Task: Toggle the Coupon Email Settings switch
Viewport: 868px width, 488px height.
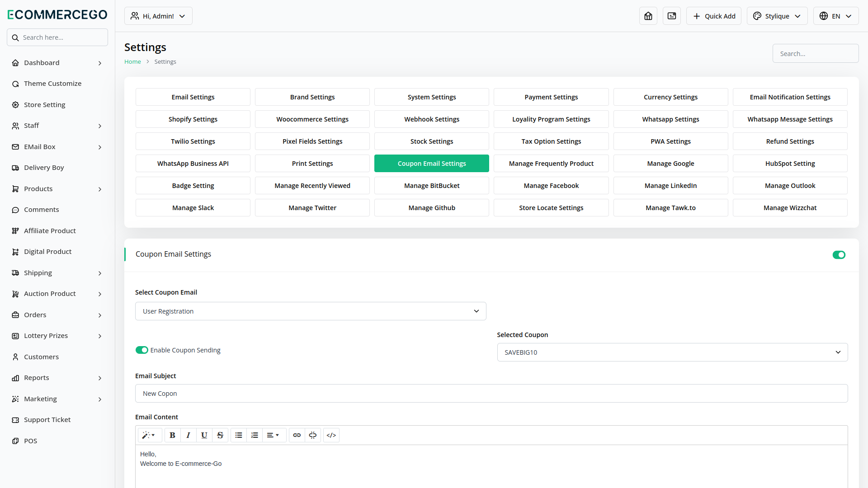Action: point(839,255)
